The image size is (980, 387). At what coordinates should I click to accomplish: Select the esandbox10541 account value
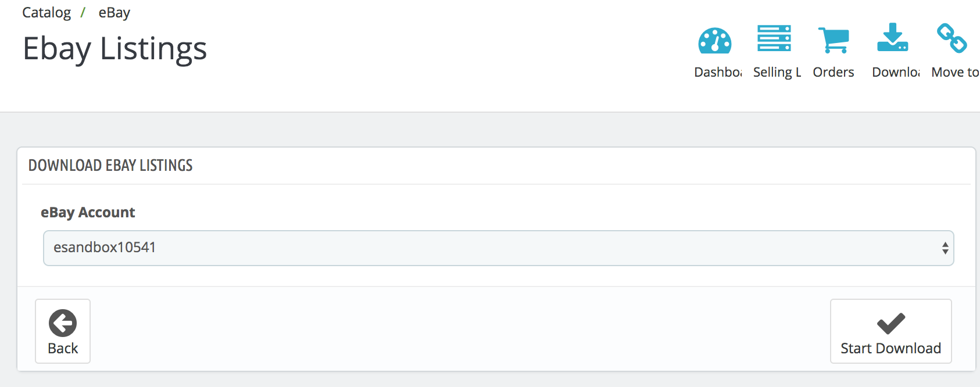coord(105,247)
